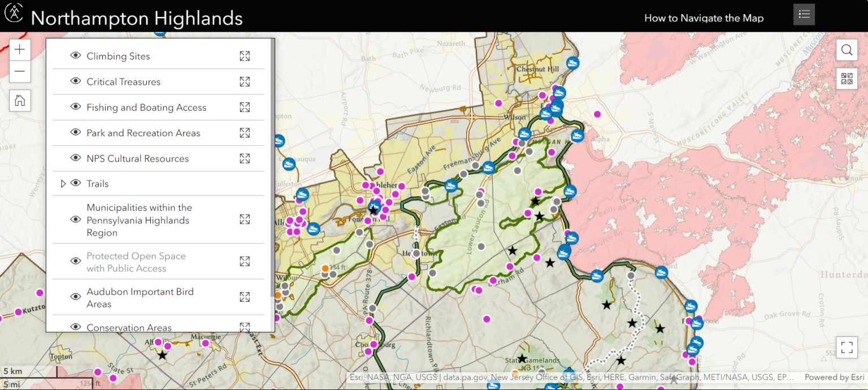Select the home default extent icon
The image size is (868, 390).
[20, 100]
